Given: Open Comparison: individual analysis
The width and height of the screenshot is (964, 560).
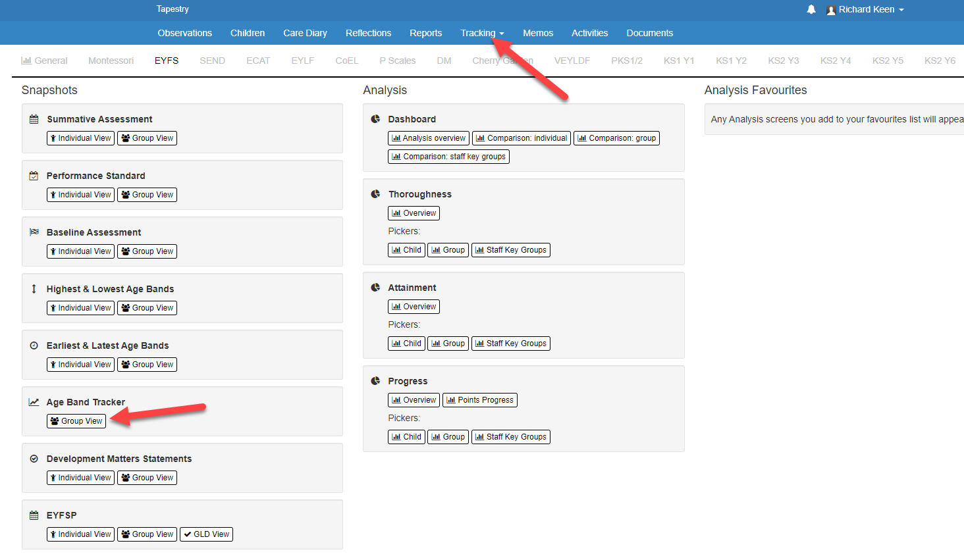Looking at the screenshot, I should pos(522,138).
